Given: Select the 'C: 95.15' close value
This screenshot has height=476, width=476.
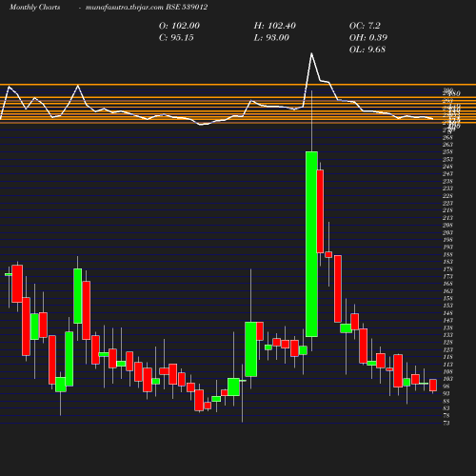Looking at the screenshot, I should 176,37.
